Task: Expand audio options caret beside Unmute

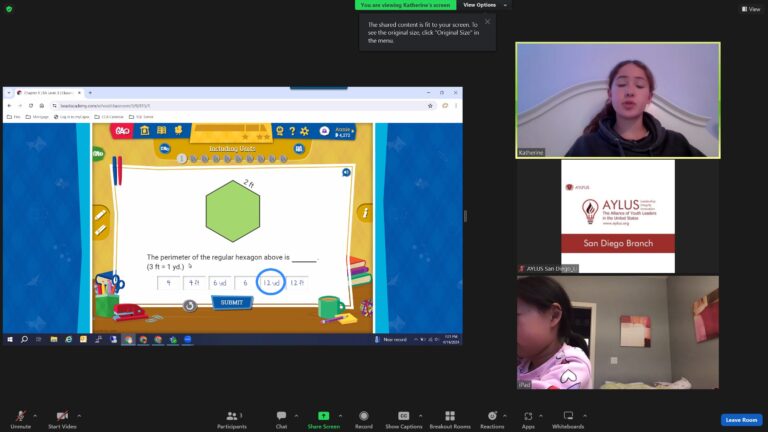Action: click(x=35, y=416)
